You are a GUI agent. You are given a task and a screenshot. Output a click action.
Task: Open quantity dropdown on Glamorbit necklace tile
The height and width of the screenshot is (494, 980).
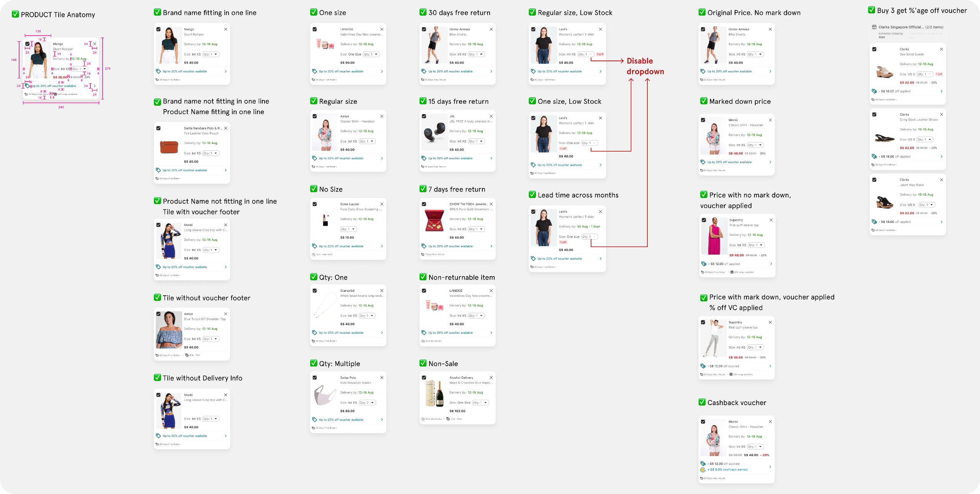(367, 316)
